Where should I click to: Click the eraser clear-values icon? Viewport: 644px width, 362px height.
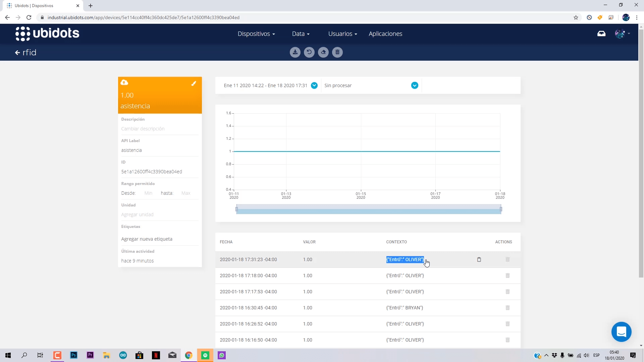click(x=323, y=52)
